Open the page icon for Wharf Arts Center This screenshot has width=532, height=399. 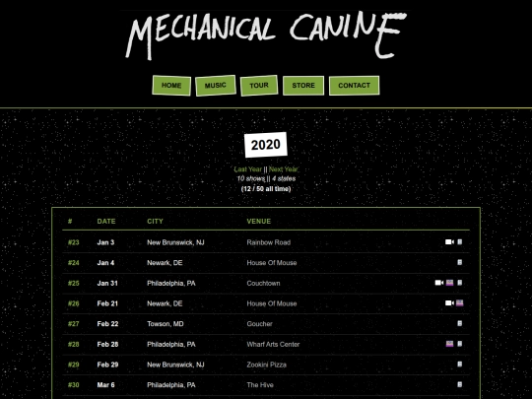460,344
